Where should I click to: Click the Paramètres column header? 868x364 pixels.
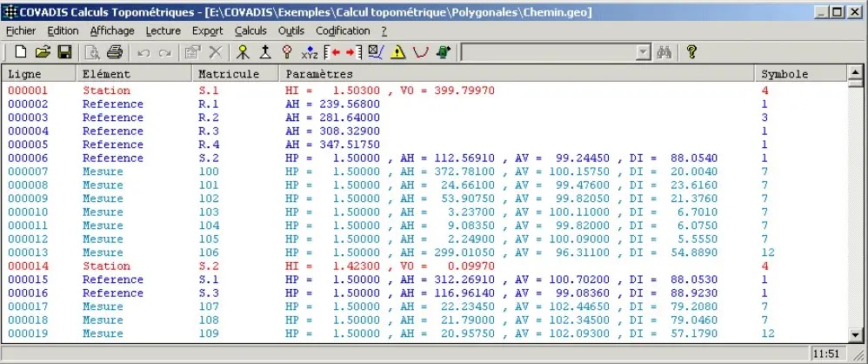517,74
